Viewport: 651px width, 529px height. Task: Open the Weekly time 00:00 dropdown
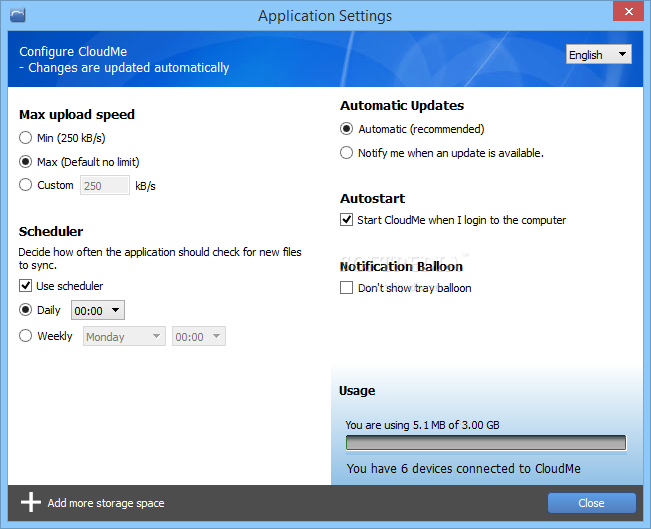[199, 336]
